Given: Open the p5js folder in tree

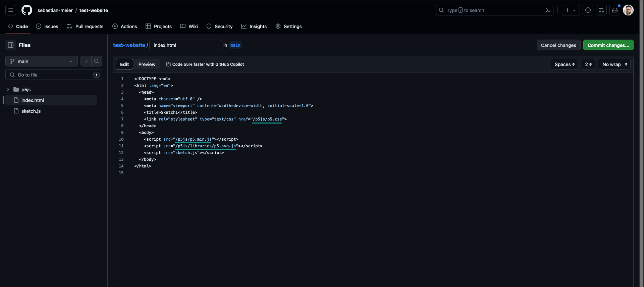Looking at the screenshot, I should tap(26, 90).
